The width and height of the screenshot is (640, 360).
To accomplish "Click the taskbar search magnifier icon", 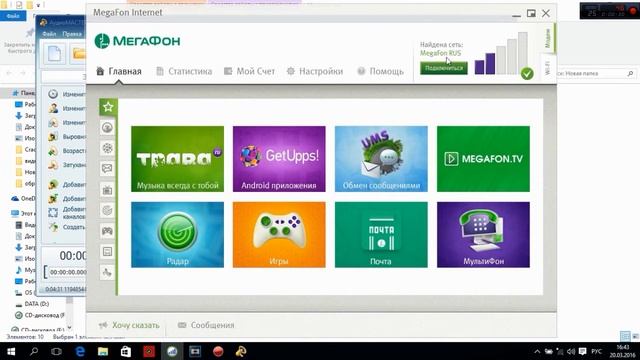I will pyautogui.click(x=34, y=351).
